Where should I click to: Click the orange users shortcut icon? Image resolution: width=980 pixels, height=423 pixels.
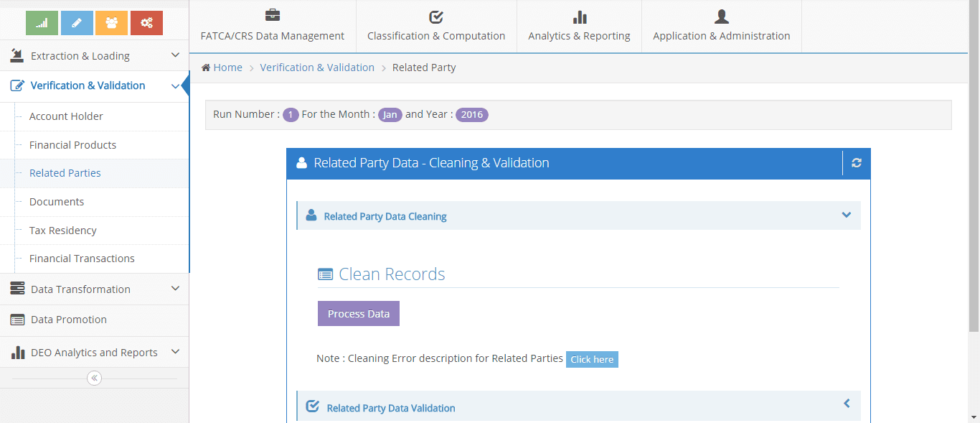pyautogui.click(x=111, y=23)
